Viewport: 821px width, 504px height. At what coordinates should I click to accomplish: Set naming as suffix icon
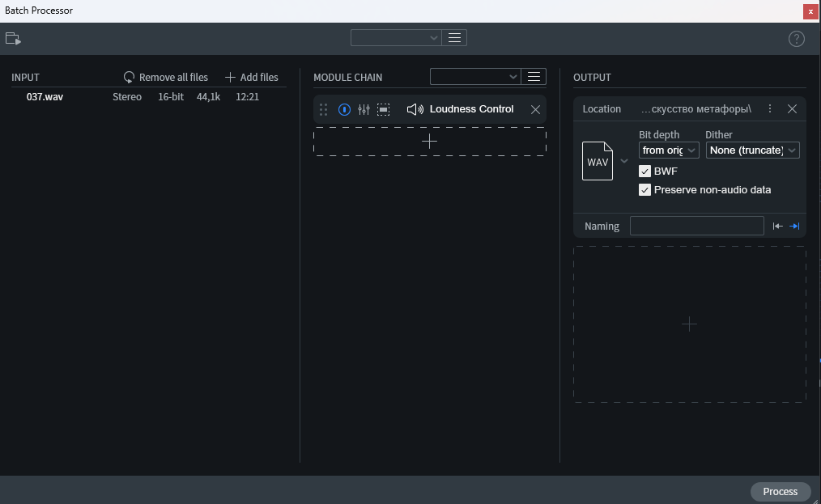pos(794,226)
